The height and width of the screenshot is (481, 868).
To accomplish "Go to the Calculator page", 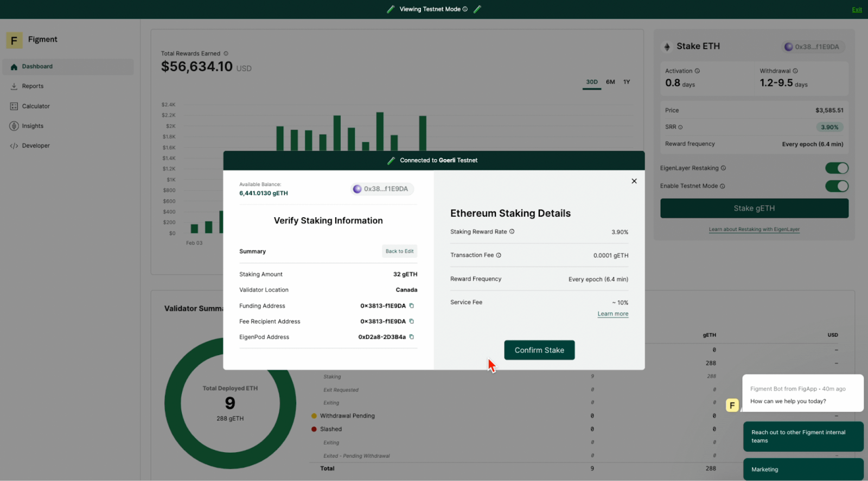I will click(36, 106).
